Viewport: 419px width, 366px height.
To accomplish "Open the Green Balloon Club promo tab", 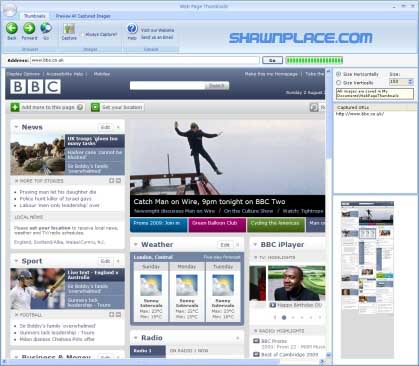I will (x=217, y=225).
